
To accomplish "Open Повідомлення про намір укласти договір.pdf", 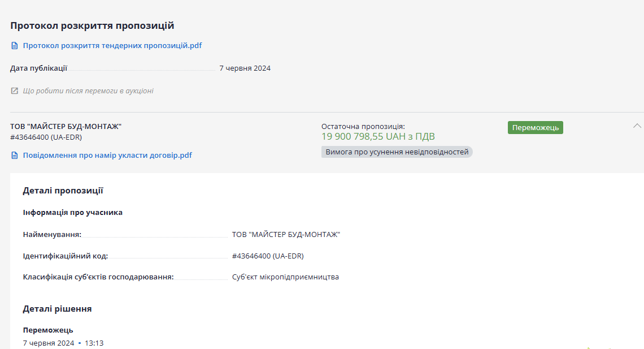I will point(107,155).
